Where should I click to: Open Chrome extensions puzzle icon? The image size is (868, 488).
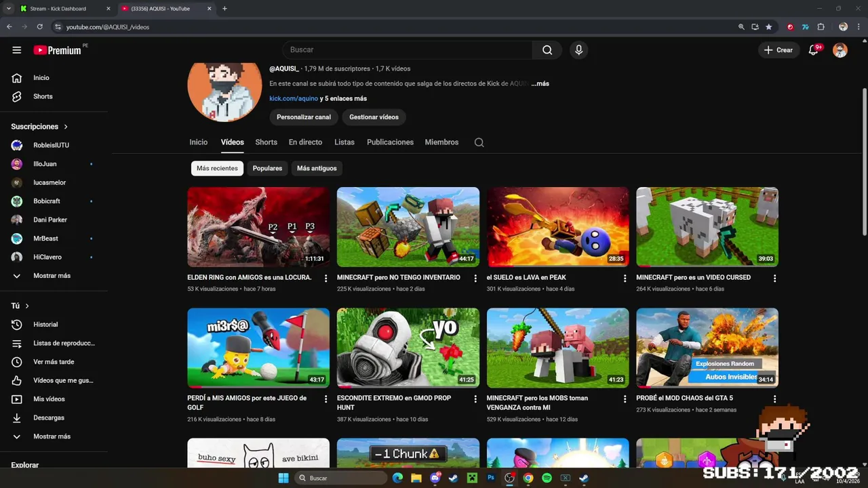tap(821, 27)
